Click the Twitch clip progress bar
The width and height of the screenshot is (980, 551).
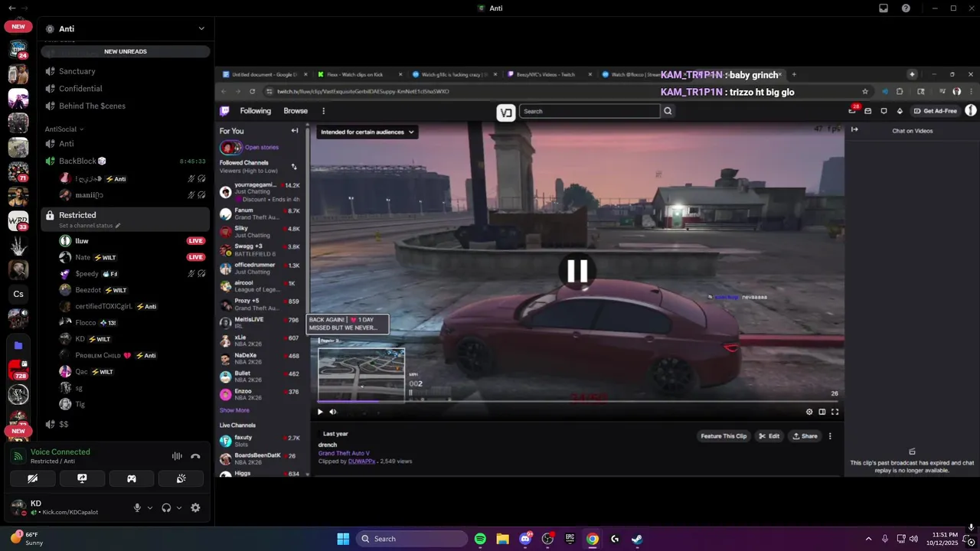[577, 401]
